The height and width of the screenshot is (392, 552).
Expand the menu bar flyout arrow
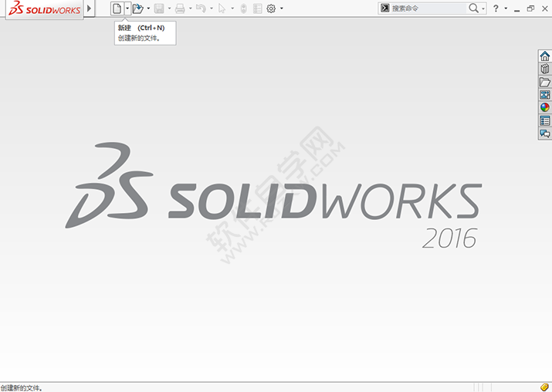pyautogui.click(x=89, y=8)
